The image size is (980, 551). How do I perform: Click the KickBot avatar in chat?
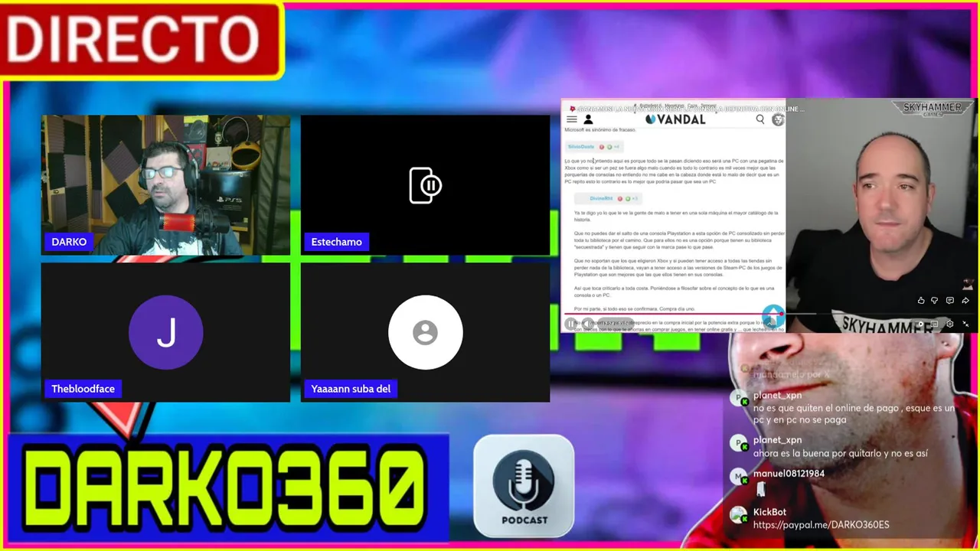click(738, 515)
